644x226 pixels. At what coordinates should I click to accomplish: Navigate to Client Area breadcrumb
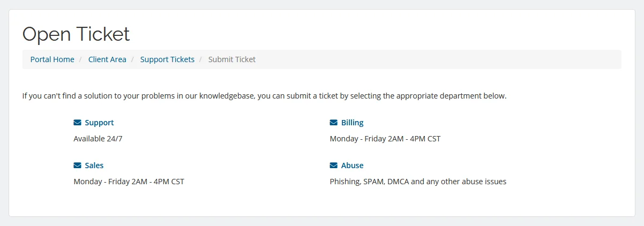107,59
